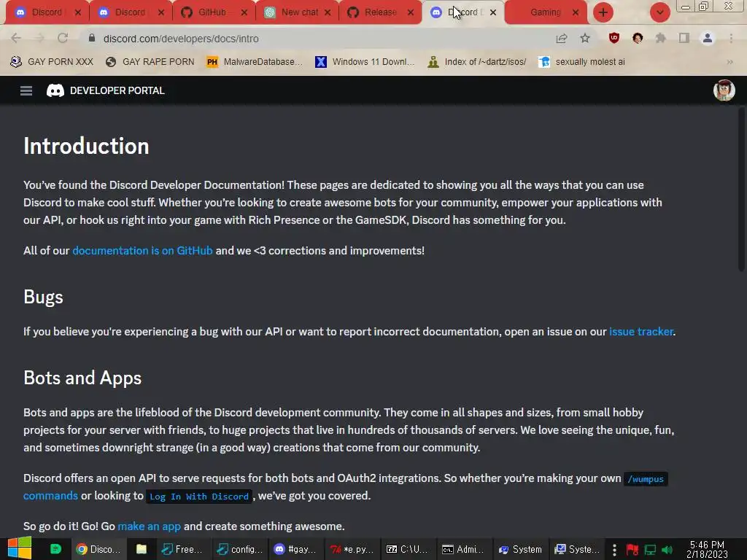
Task: Open the Discord app taskbar button
Action: pyautogui.click(x=296, y=549)
